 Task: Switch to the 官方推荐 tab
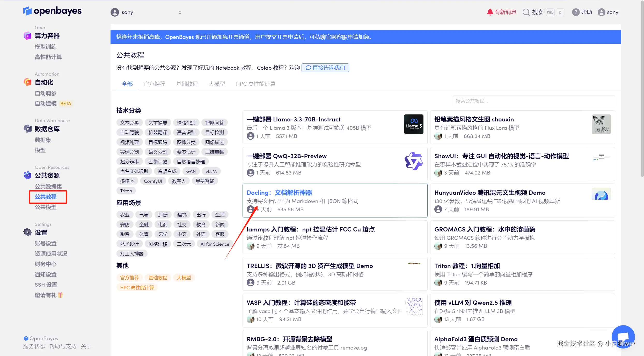154,84
